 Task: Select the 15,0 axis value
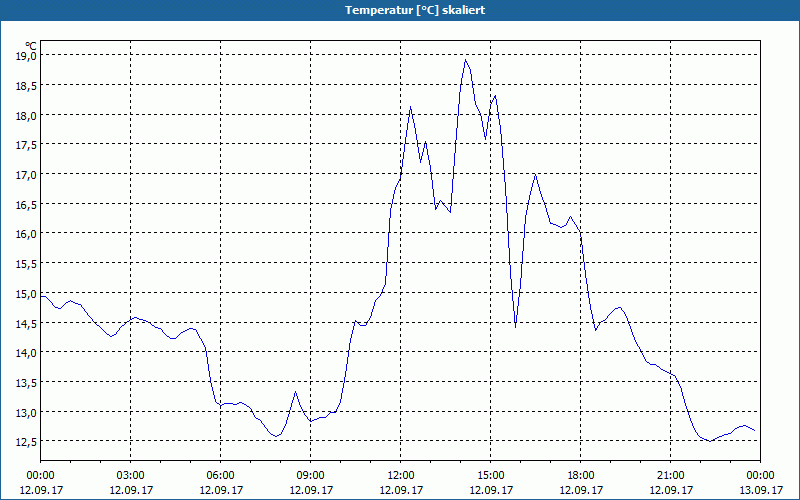[x=26, y=293]
